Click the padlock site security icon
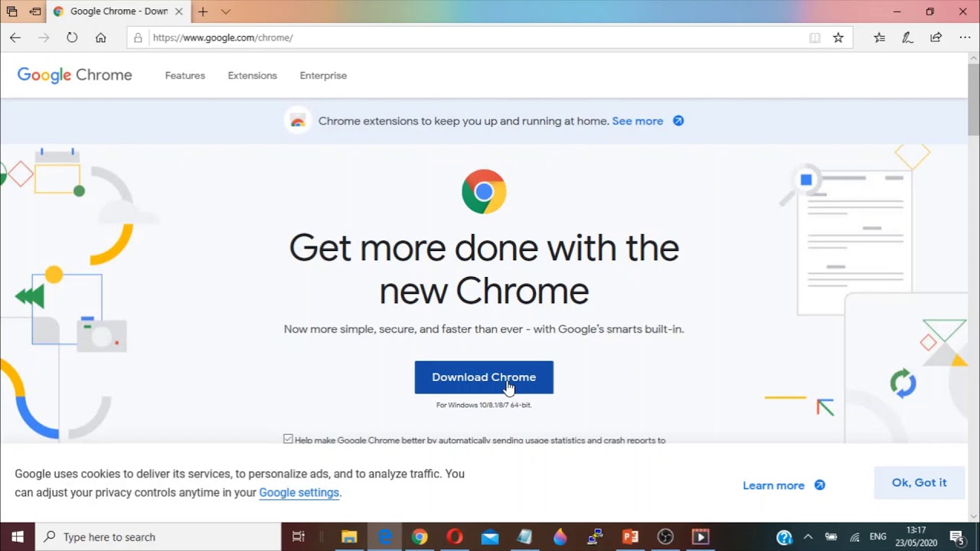Viewport: 980px width, 551px height. tap(138, 37)
